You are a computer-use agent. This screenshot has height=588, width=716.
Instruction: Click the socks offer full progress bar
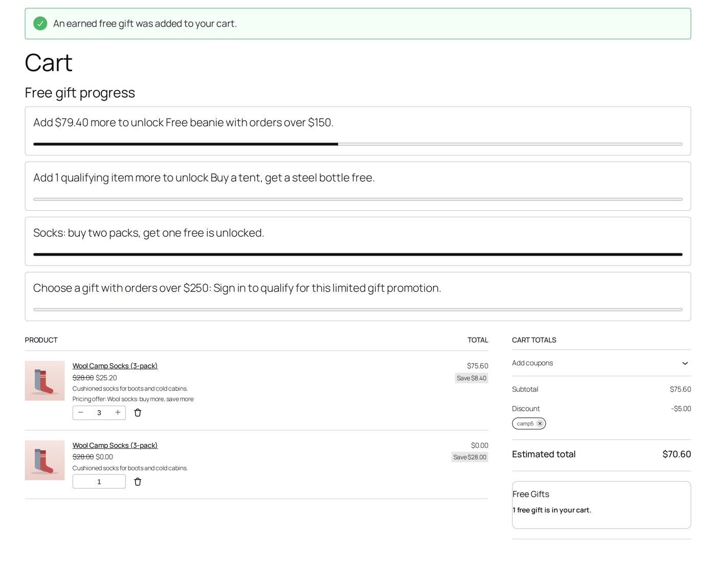pos(358,254)
